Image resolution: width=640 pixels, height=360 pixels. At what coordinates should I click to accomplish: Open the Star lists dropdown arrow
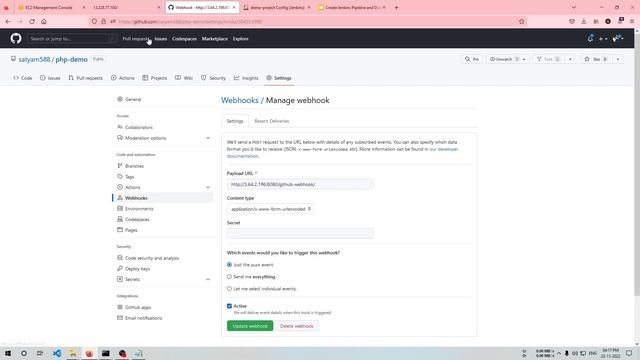[618, 59]
